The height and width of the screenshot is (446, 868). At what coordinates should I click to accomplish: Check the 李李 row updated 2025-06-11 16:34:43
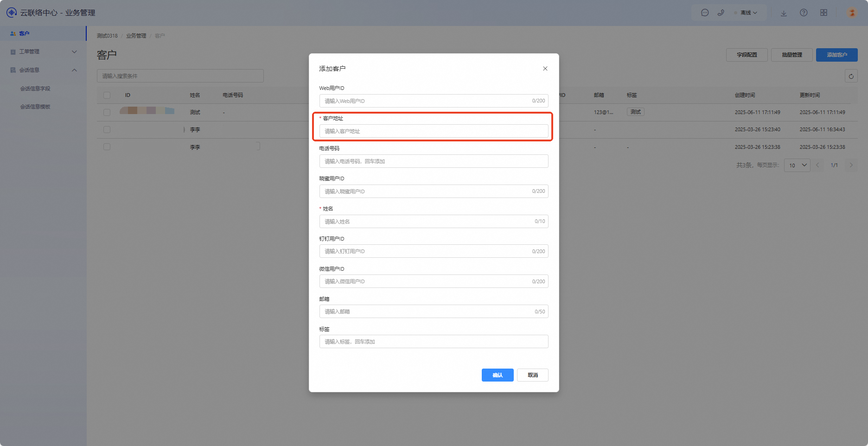[x=107, y=130]
